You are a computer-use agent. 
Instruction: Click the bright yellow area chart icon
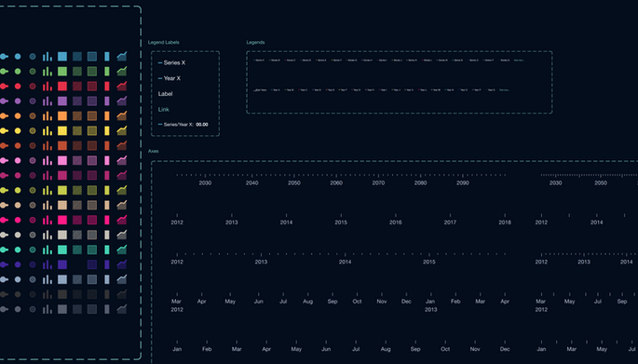pos(122,130)
